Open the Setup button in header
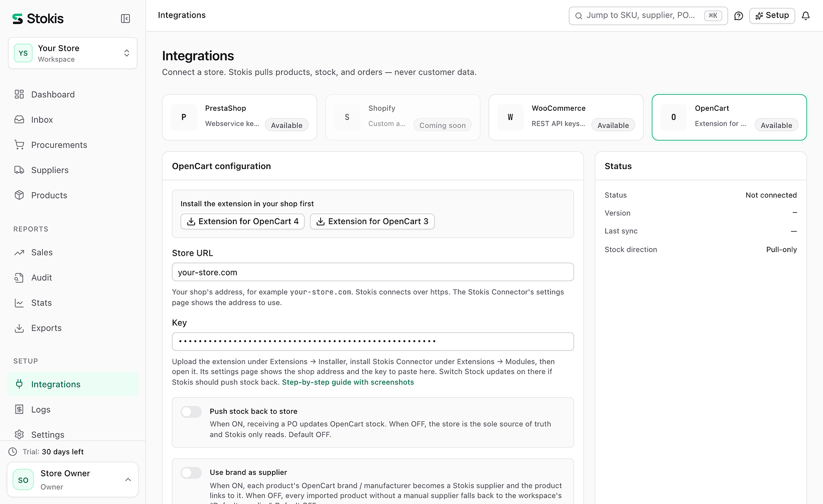The image size is (823, 504). [x=772, y=16]
